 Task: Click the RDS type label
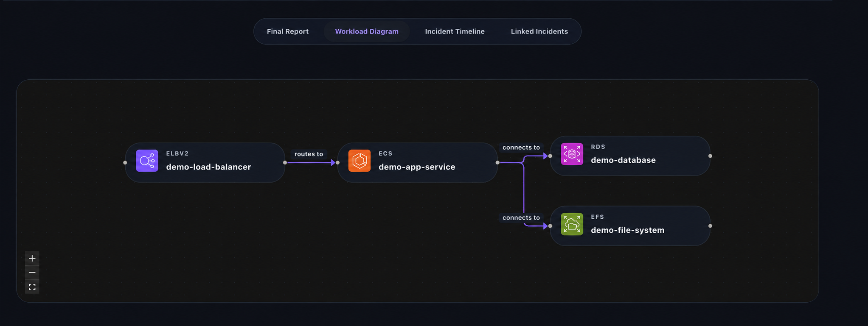(598, 147)
